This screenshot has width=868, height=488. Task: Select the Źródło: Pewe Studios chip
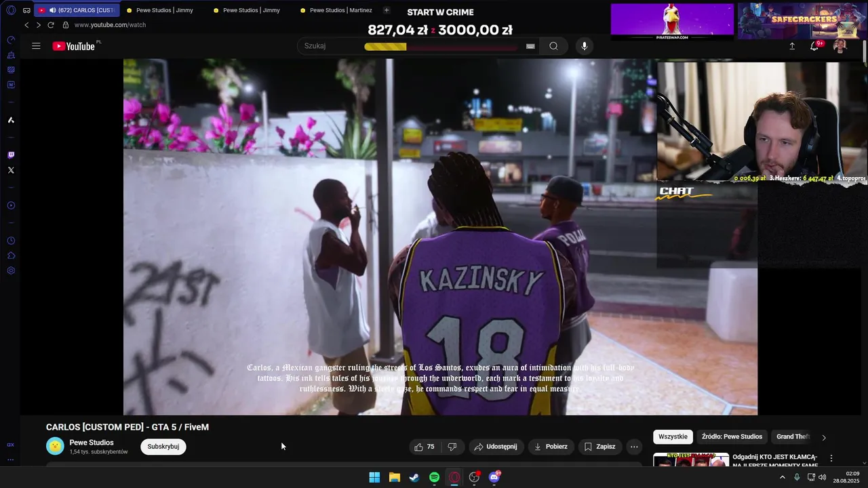732,436
